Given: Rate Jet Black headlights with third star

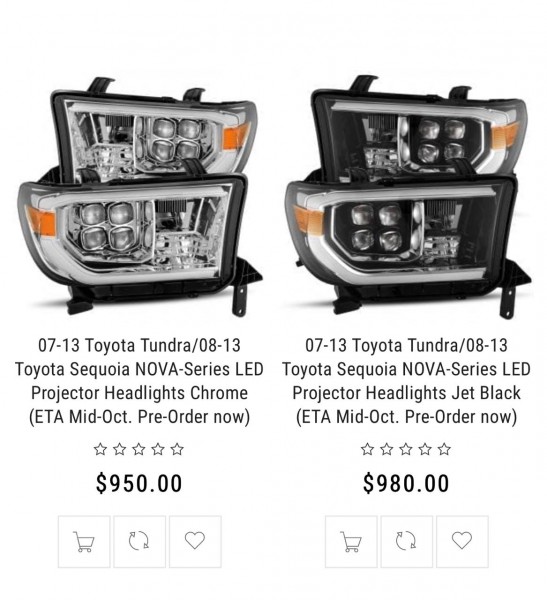Looking at the screenshot, I should coord(406,449).
